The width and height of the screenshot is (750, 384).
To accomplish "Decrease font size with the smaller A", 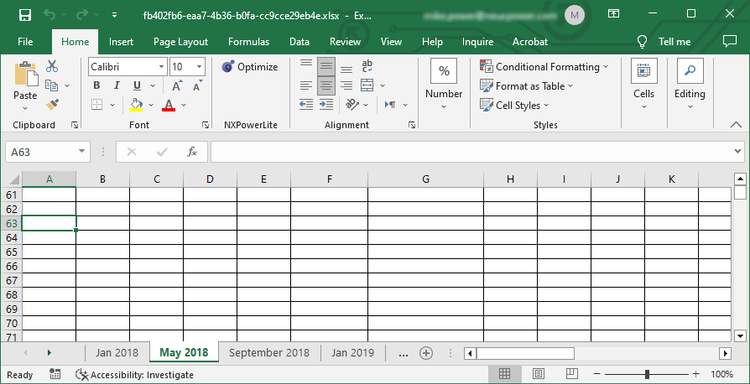I will [197, 86].
